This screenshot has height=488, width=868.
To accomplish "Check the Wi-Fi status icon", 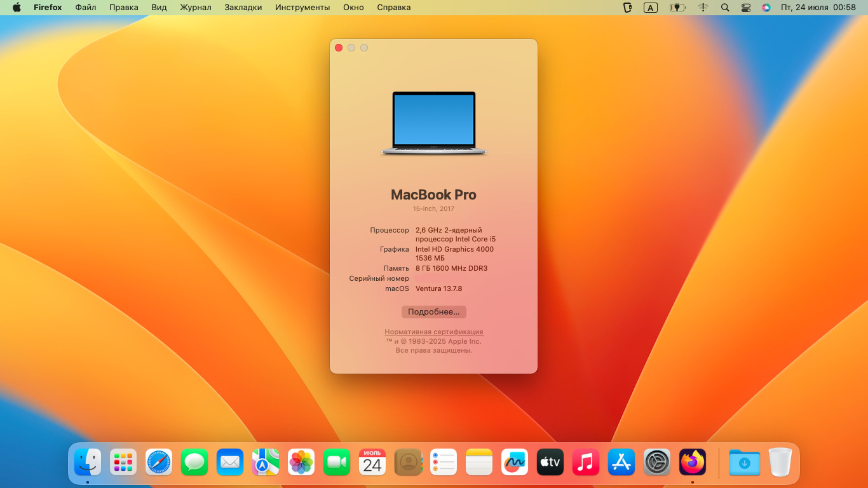I will pos(703,8).
